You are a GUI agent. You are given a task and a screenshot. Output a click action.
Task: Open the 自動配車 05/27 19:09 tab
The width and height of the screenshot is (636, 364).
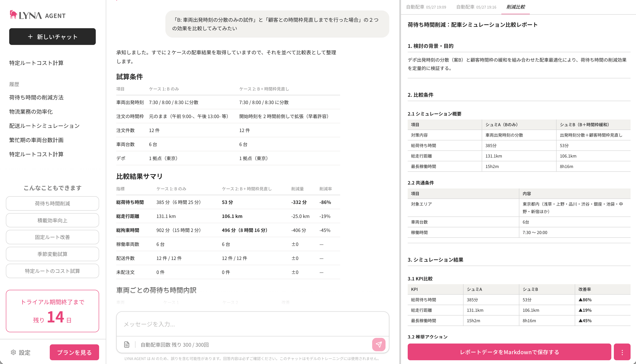(426, 7)
